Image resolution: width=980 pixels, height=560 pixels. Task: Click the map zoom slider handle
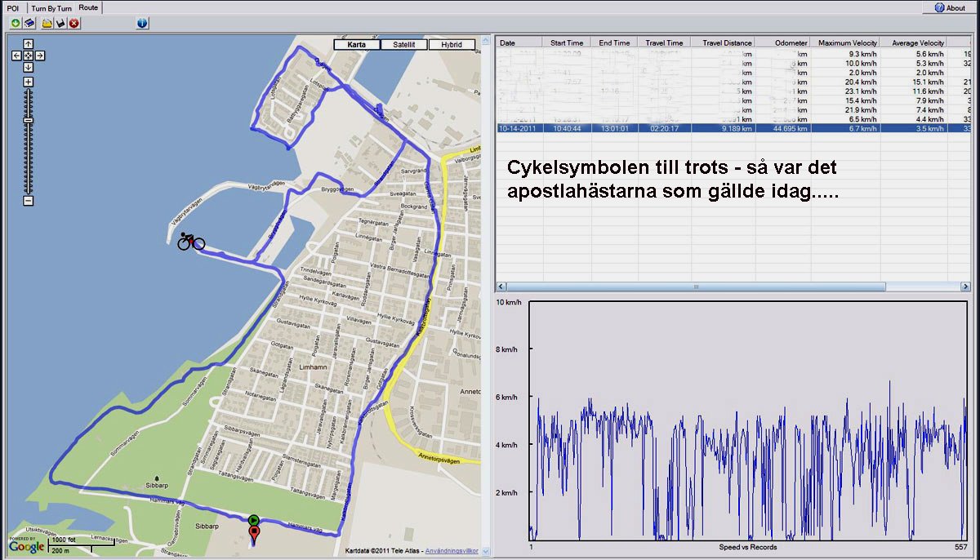[x=28, y=120]
